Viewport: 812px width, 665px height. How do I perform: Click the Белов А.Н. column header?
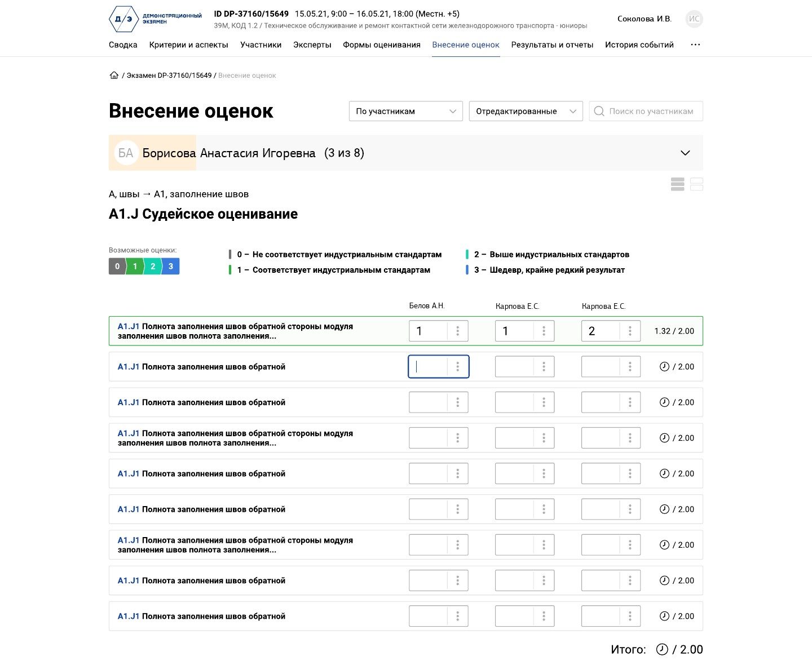click(x=427, y=306)
